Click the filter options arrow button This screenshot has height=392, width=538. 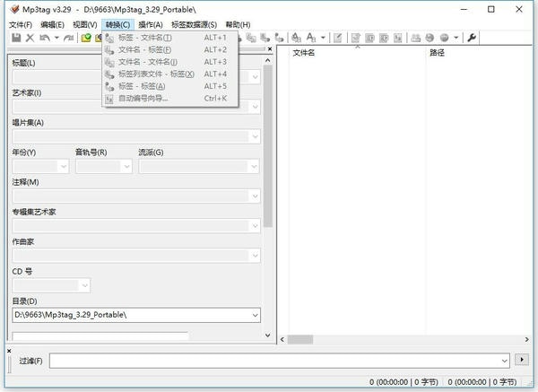tap(522, 360)
